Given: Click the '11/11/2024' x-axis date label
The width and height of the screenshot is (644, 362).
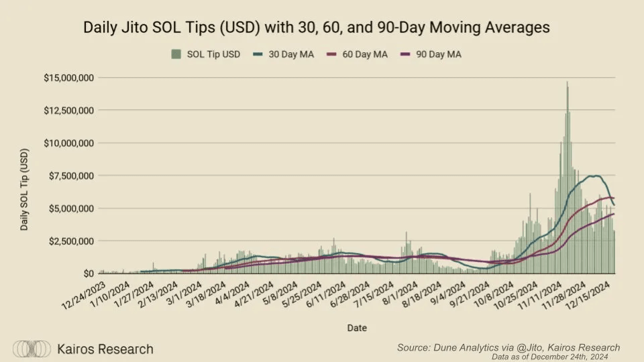Looking at the screenshot, I should point(541,296).
